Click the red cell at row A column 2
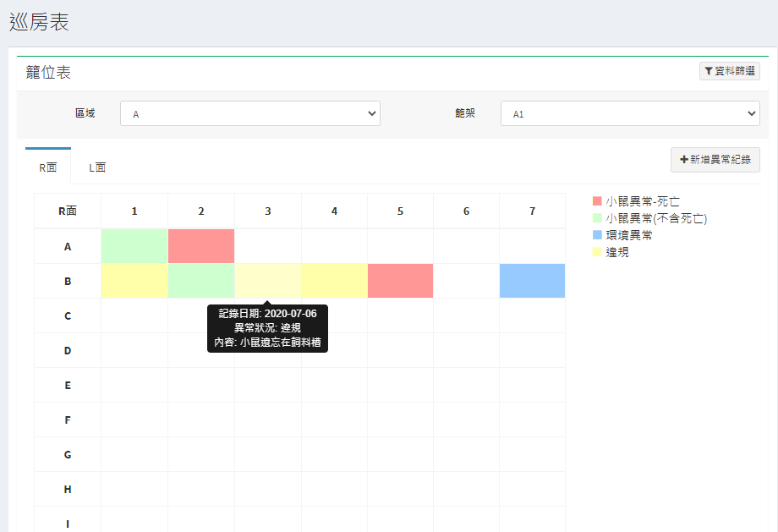This screenshot has height=532, width=778. (201, 246)
